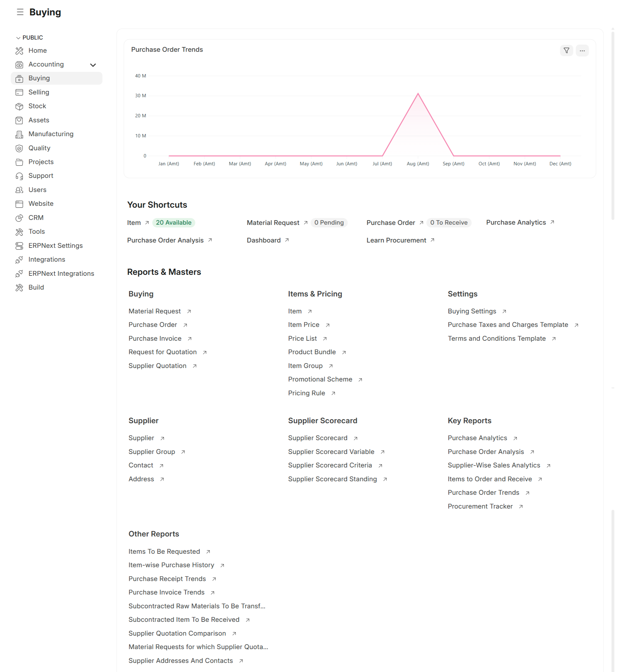Image resolution: width=617 pixels, height=672 pixels.
Task: Open Supplier Scorecard Standing link
Action: 332,479
